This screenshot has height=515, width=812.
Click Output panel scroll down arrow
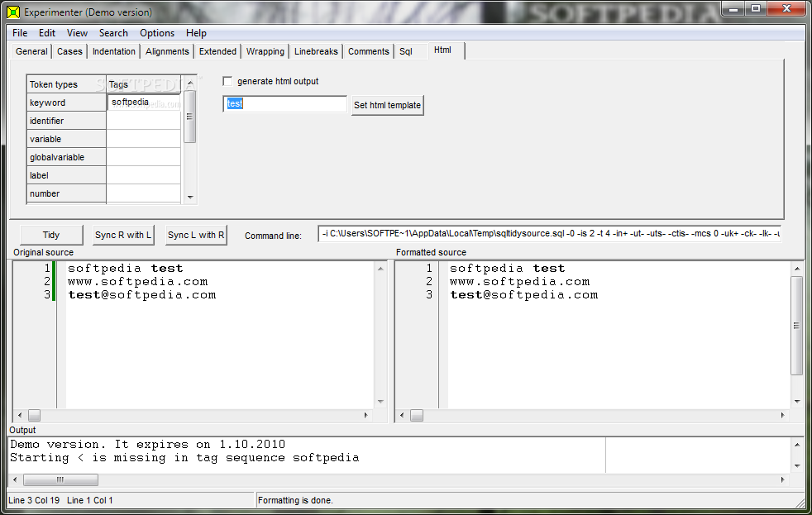797,466
